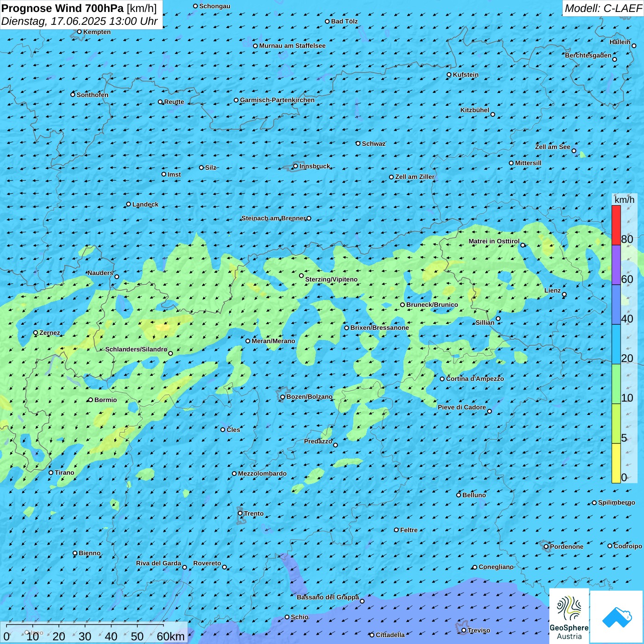Click the Landeck location marker
The image size is (644, 644).
click(128, 204)
